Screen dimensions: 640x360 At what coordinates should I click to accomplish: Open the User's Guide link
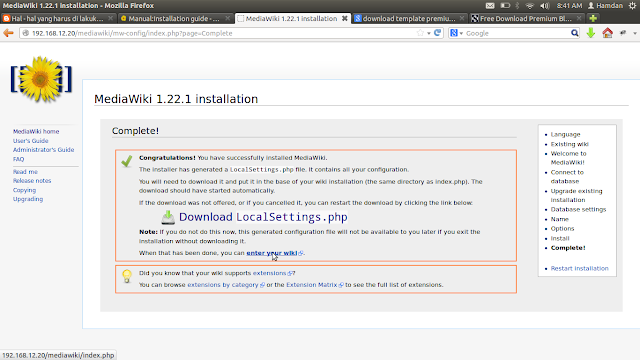(x=31, y=140)
